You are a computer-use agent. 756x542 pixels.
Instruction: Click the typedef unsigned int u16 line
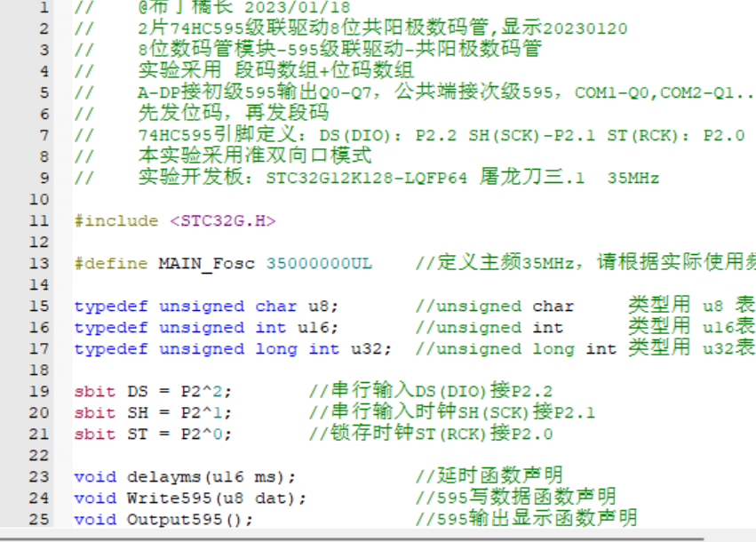pyautogui.click(x=206, y=327)
